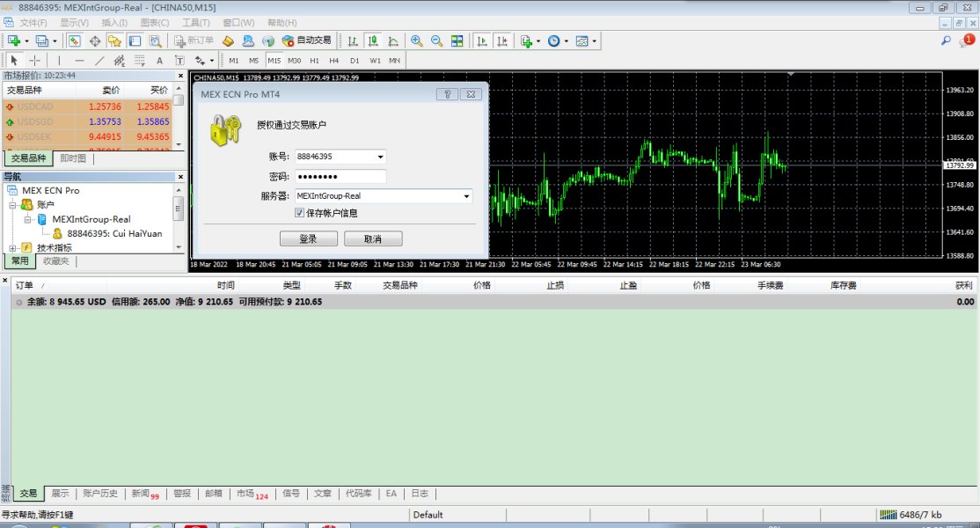The image size is (980, 528).
Task: Collapse the 账户 tree node
Action: point(14,205)
